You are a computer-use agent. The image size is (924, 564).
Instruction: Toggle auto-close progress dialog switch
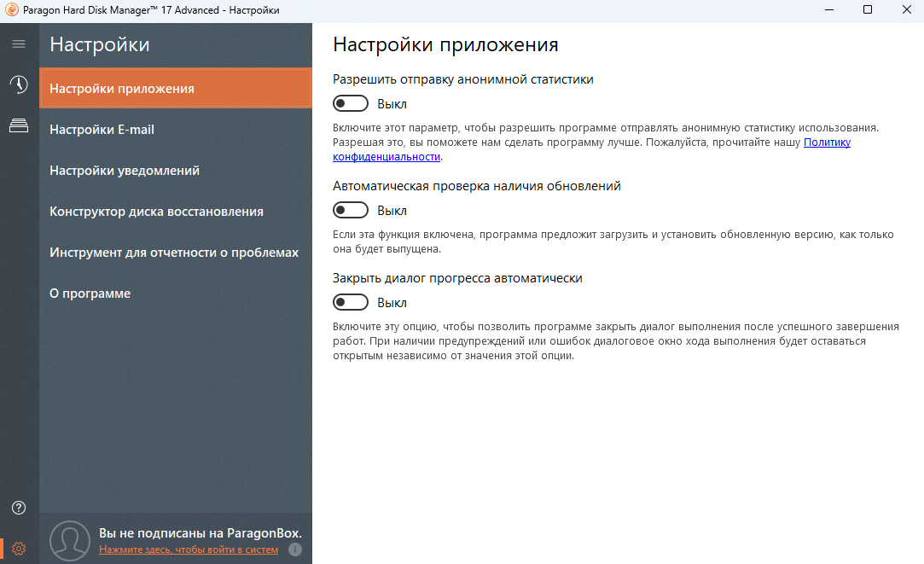pos(350,302)
